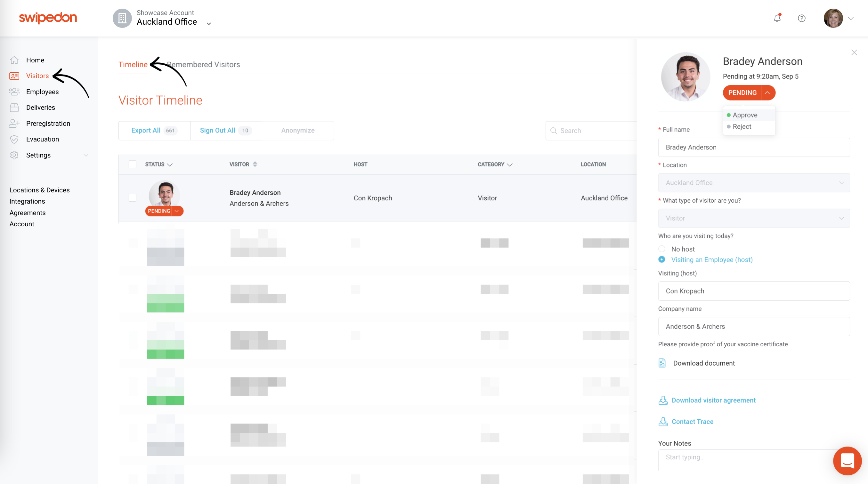868x484 pixels.
Task: Open the user account menu chevron
Action: [x=850, y=19]
